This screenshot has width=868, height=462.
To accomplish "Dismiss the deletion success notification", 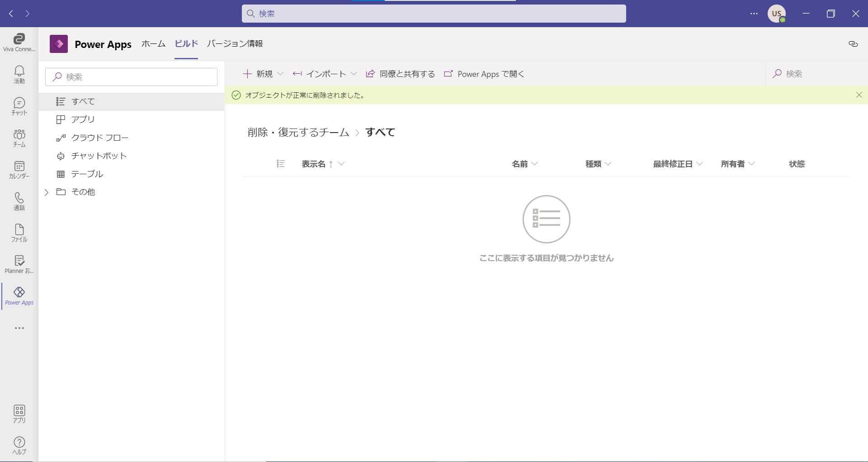I will coord(859,95).
